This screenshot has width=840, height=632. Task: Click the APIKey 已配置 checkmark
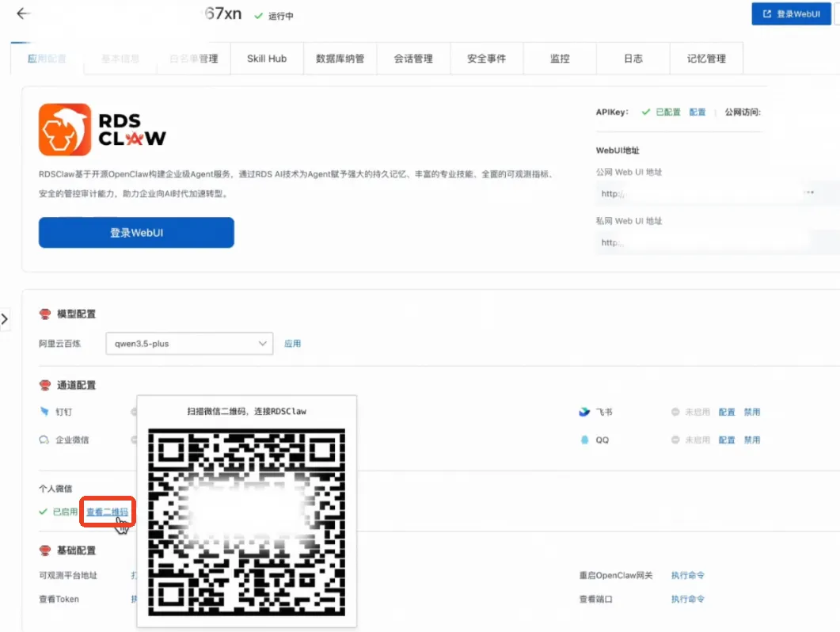click(645, 112)
